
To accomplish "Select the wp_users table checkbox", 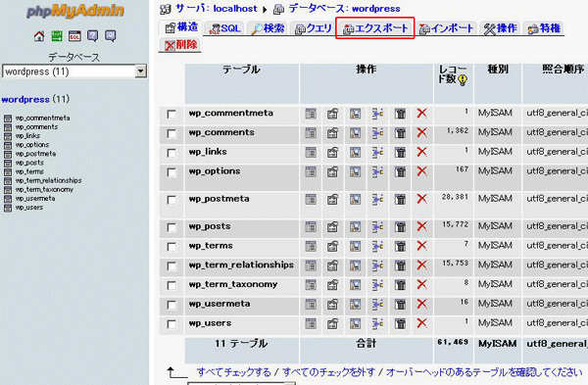I will [171, 324].
